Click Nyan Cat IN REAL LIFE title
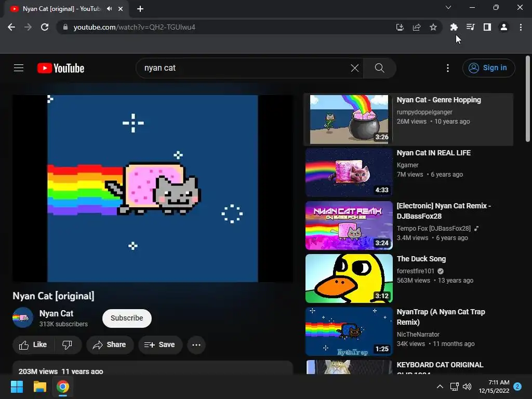This screenshot has width=532, height=399. (x=434, y=153)
